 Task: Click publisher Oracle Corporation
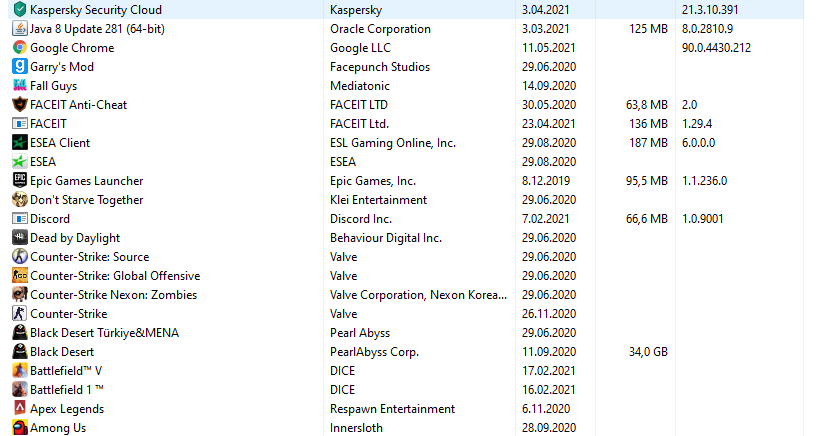coord(380,29)
